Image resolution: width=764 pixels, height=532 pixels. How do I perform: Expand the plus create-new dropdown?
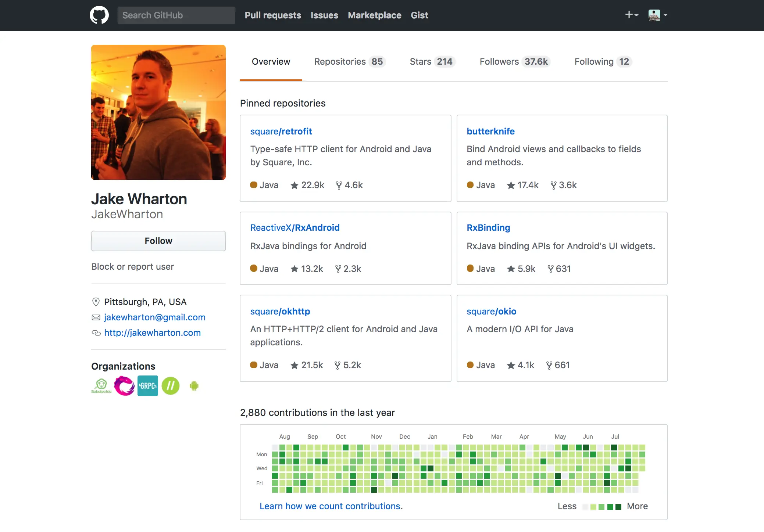(631, 15)
